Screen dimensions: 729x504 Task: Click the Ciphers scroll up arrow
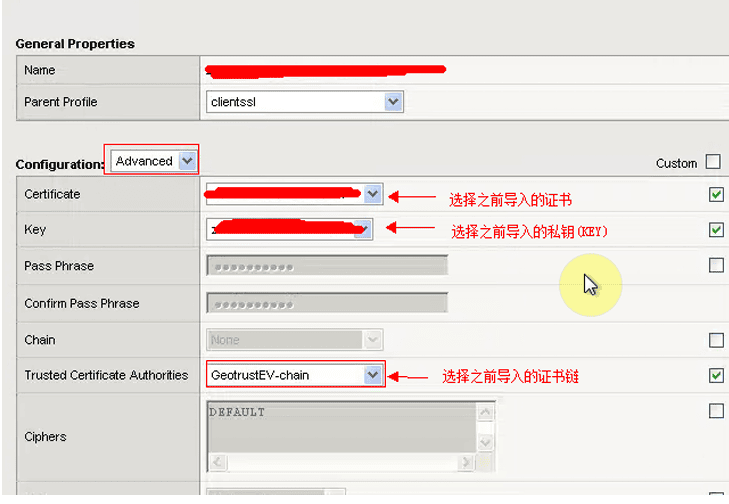click(x=485, y=412)
